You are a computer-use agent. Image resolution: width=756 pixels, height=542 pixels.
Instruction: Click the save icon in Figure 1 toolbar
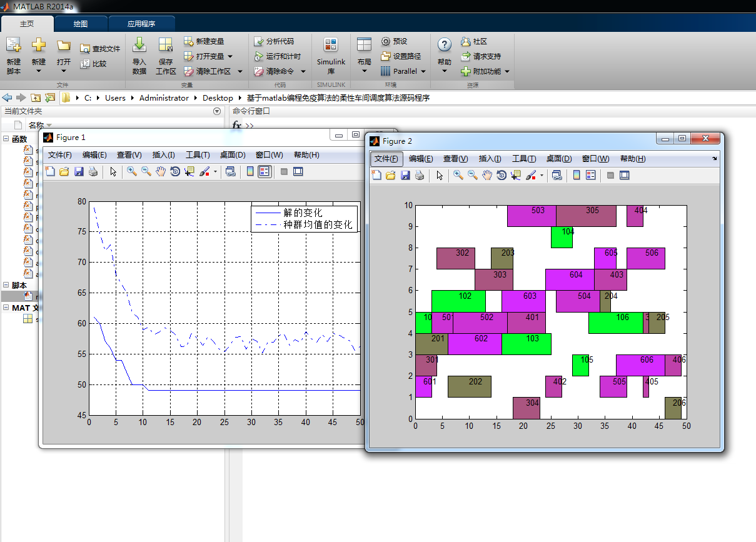pyautogui.click(x=79, y=171)
